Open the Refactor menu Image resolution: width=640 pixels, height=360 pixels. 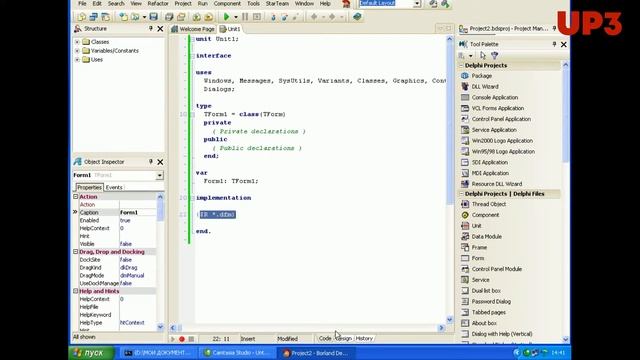[x=158, y=3]
